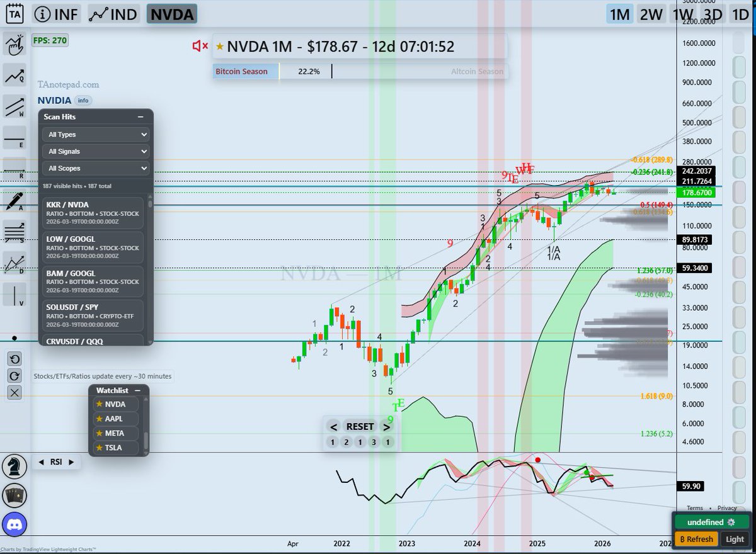Screen dimensions: 756x554
Task: Open the chess knight icon
Action: pos(14,466)
